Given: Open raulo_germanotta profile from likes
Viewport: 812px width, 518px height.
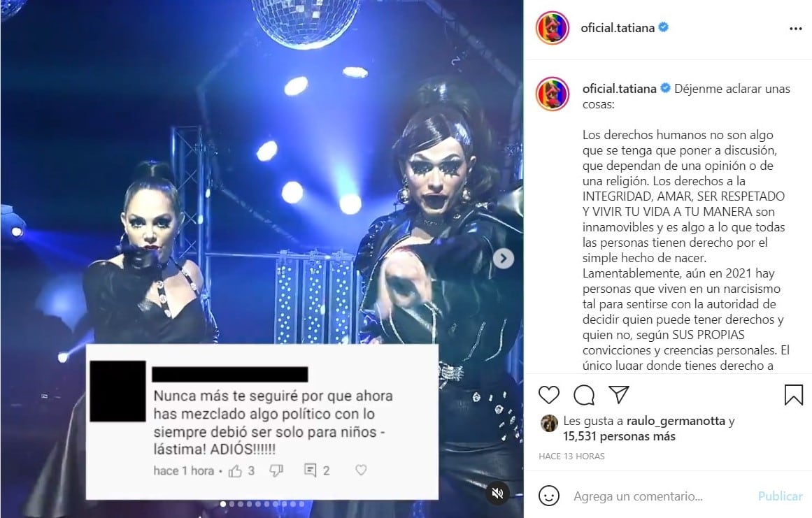Looking at the screenshot, I should click(676, 421).
